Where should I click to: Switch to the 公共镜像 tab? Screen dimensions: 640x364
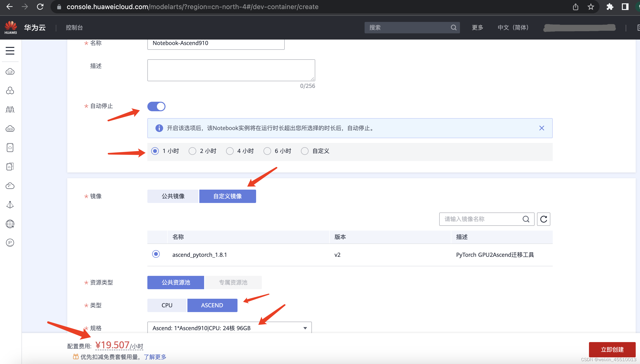pos(173,196)
